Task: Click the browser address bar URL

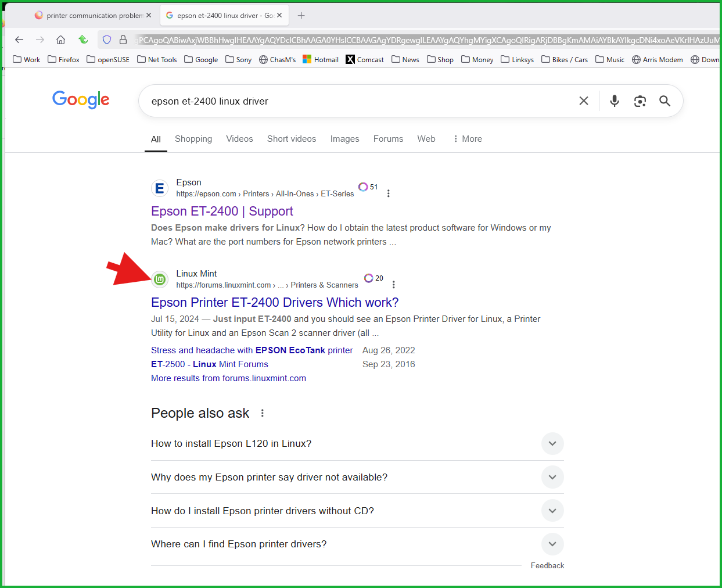Action: click(x=427, y=40)
